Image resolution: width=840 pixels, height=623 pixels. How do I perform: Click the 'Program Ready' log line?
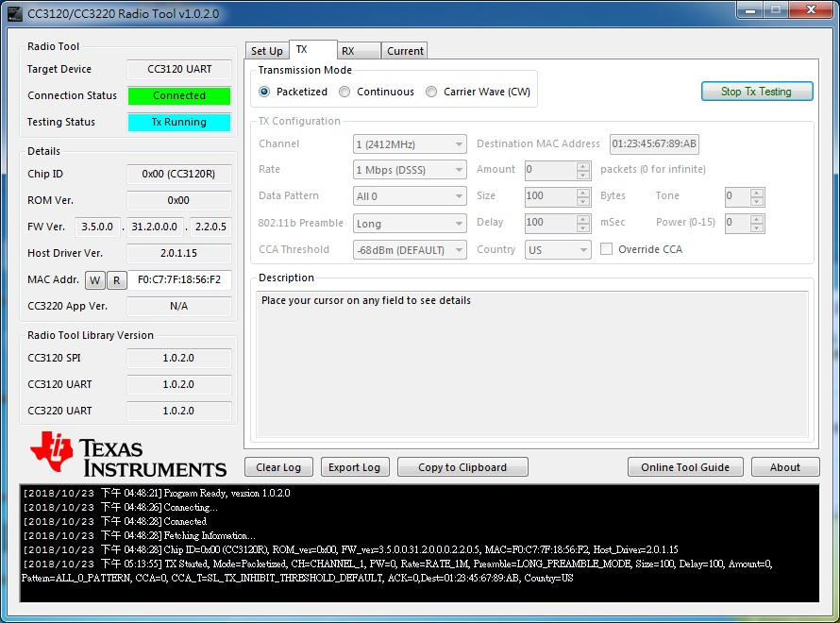point(157,493)
